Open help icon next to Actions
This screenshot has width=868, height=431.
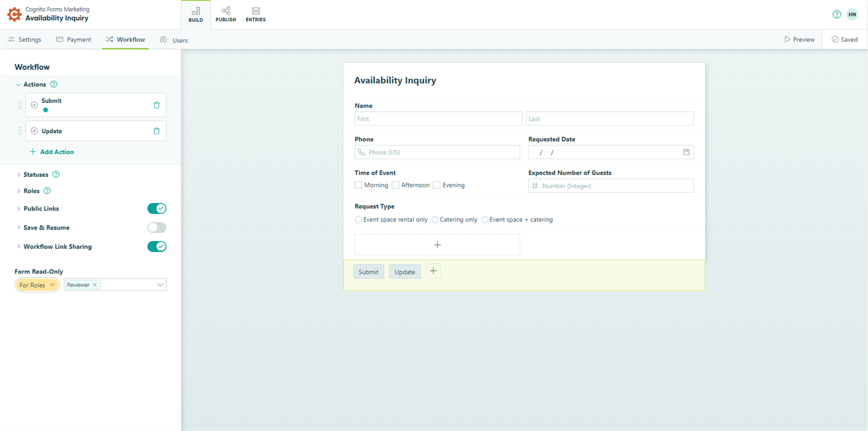[x=54, y=84]
